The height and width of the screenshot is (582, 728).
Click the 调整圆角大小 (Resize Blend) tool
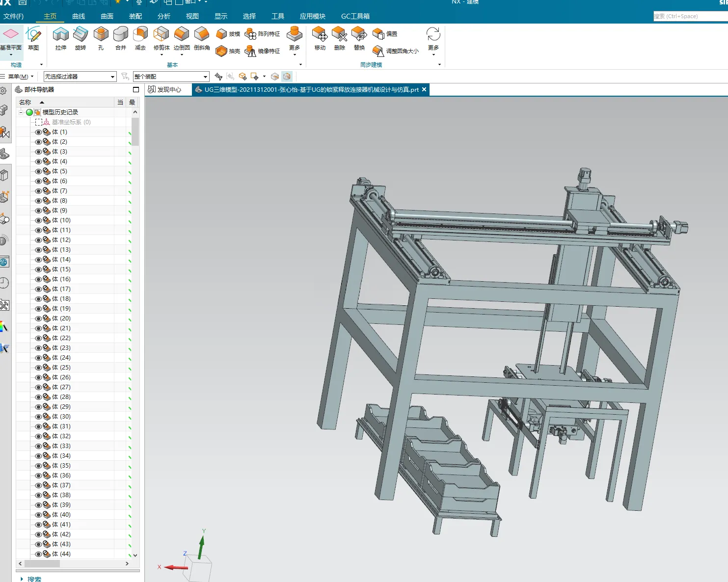point(396,51)
